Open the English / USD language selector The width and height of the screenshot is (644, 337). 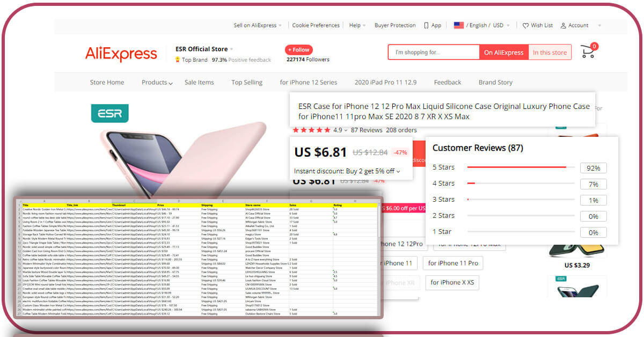488,25
